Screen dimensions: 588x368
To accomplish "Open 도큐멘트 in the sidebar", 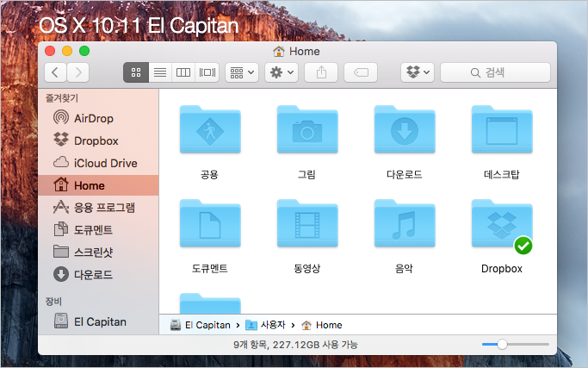I will point(98,229).
